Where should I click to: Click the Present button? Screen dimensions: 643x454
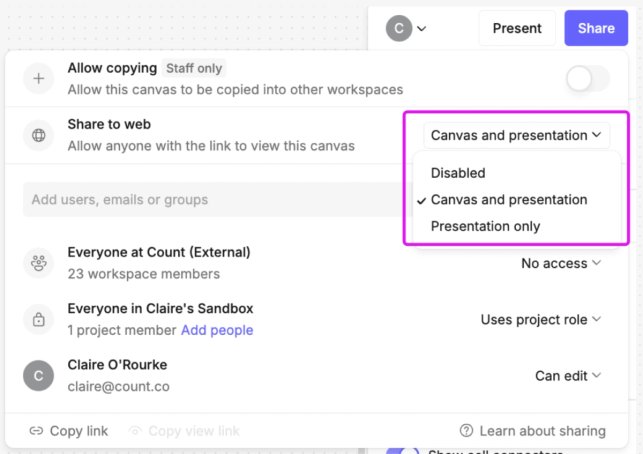pyautogui.click(x=517, y=28)
